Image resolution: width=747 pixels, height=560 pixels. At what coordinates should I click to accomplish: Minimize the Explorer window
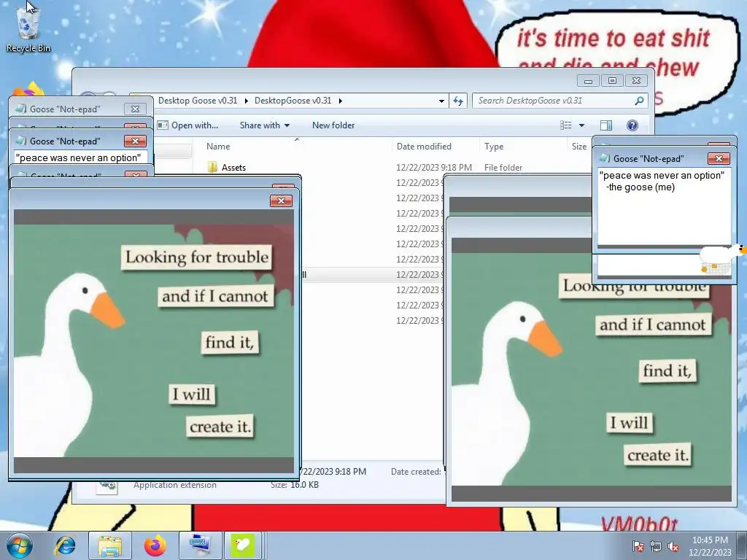click(589, 80)
